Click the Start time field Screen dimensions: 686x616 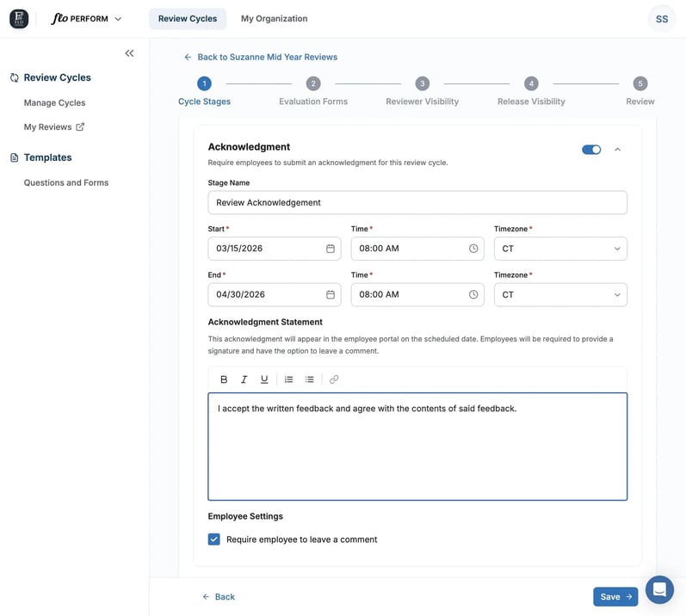tap(417, 249)
